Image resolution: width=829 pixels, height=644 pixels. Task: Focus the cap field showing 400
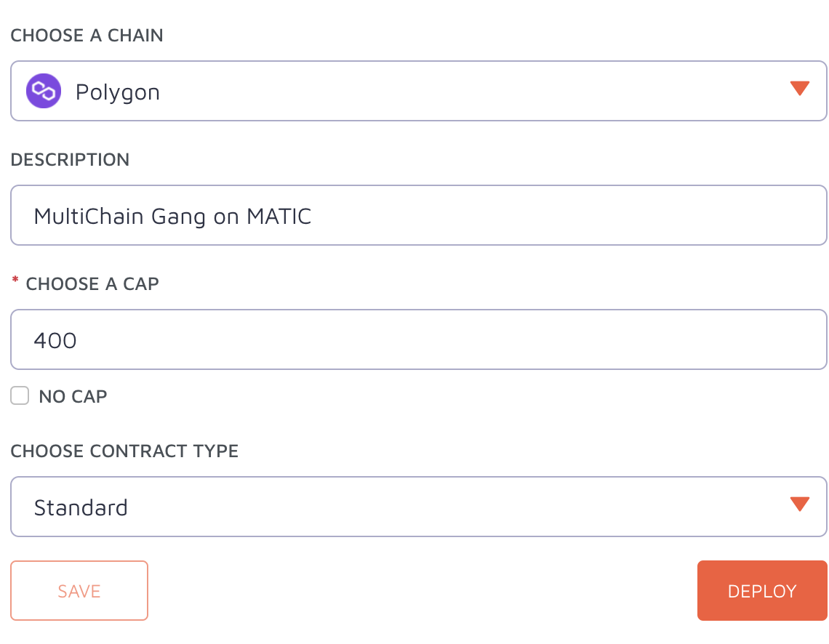(418, 339)
